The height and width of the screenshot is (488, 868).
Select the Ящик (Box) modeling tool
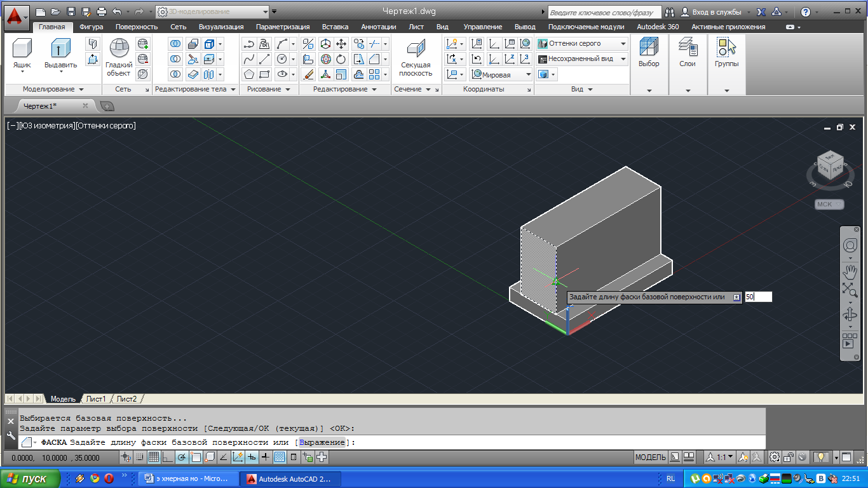click(x=22, y=49)
